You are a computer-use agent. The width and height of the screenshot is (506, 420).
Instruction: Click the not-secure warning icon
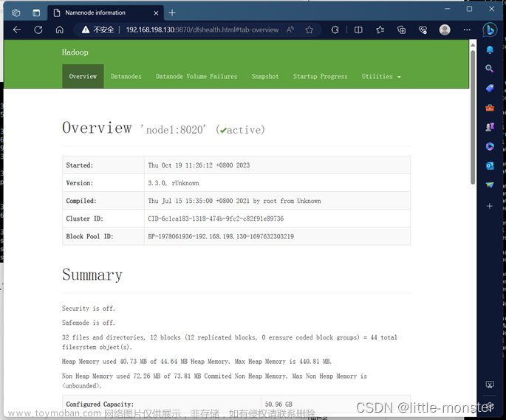pos(86,30)
